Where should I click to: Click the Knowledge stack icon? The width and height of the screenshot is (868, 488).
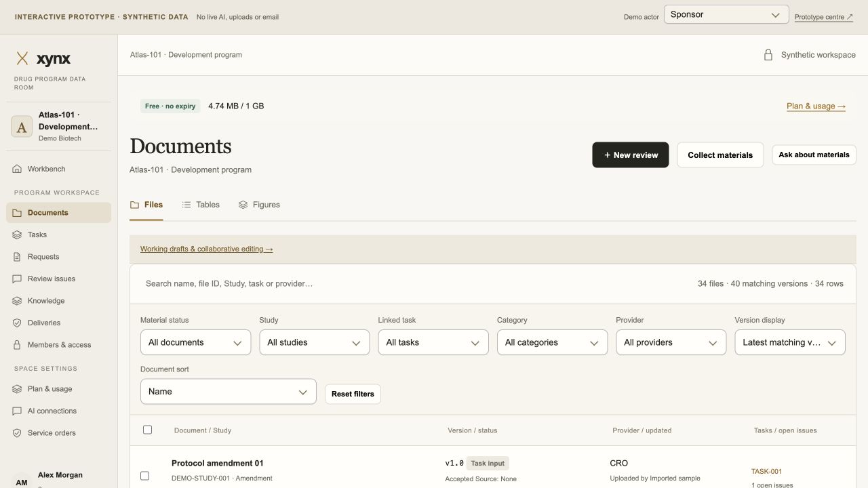(x=17, y=301)
